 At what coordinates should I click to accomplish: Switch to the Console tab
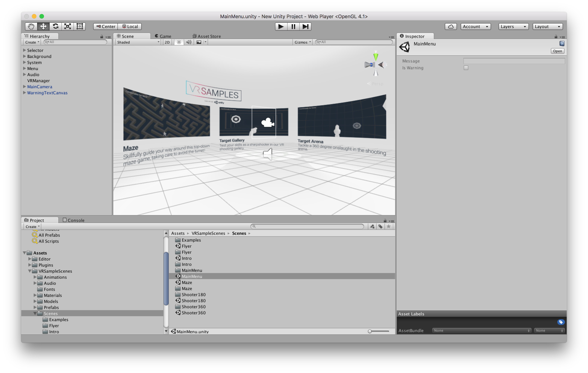pos(73,220)
